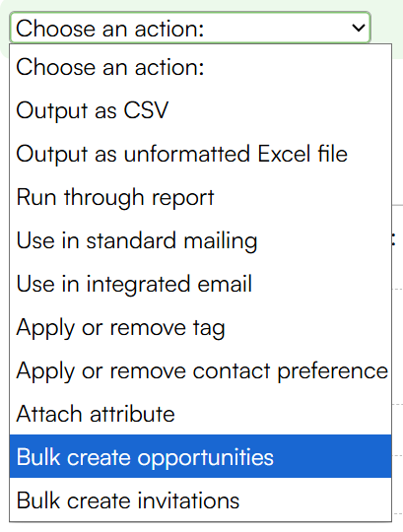Tag records via the apply or remove tag entry
This screenshot has height=532, width=403.
click(x=200, y=327)
